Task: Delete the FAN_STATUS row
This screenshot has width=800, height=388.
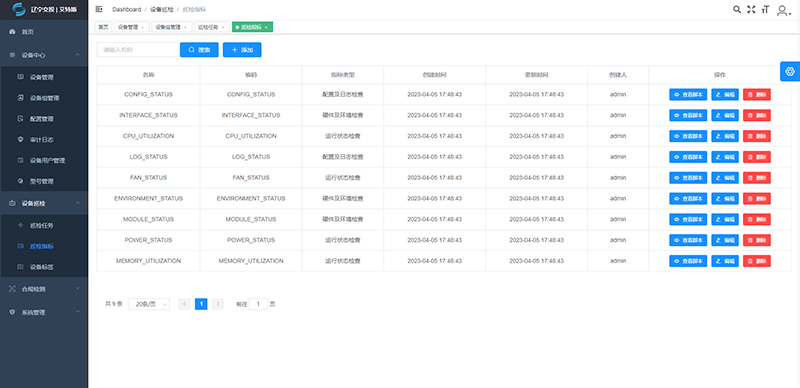Action: (x=757, y=178)
